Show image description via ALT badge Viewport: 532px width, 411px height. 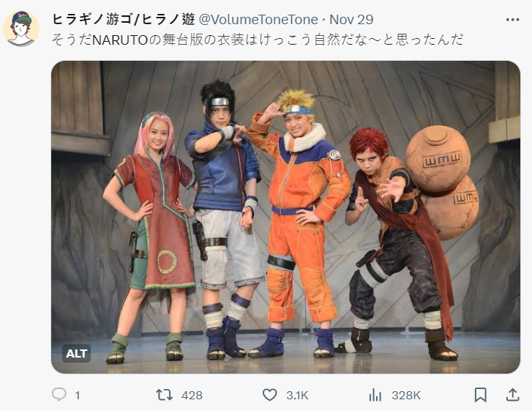coord(76,354)
